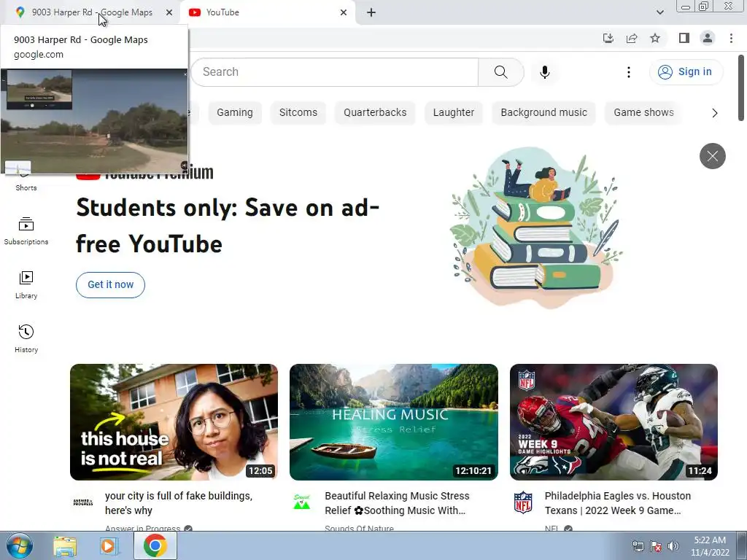Open History in the sidebar
Image resolution: width=747 pixels, height=560 pixels.
point(26,339)
